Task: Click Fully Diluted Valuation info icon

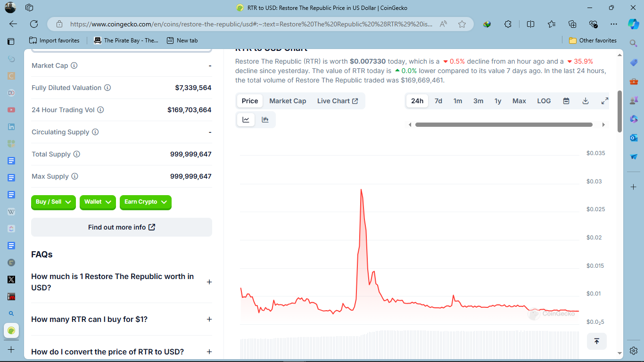Action: tap(107, 88)
